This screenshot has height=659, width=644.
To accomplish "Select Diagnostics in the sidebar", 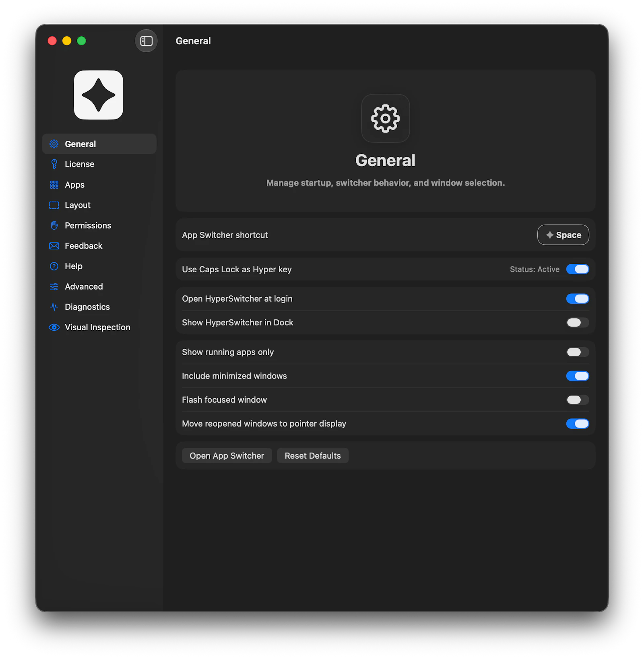I will (x=99, y=307).
